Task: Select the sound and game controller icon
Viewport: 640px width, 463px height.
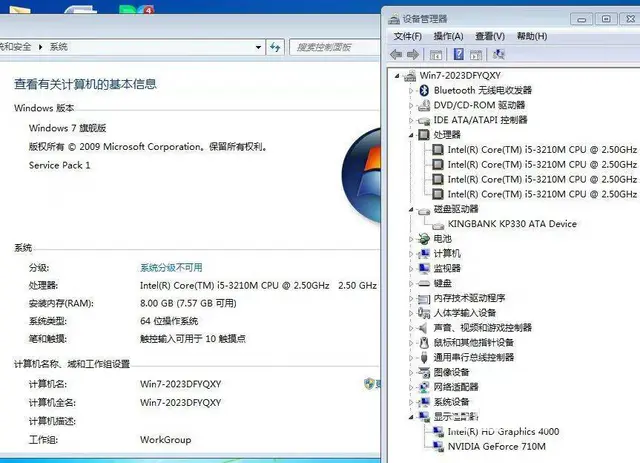Action: 423,328
